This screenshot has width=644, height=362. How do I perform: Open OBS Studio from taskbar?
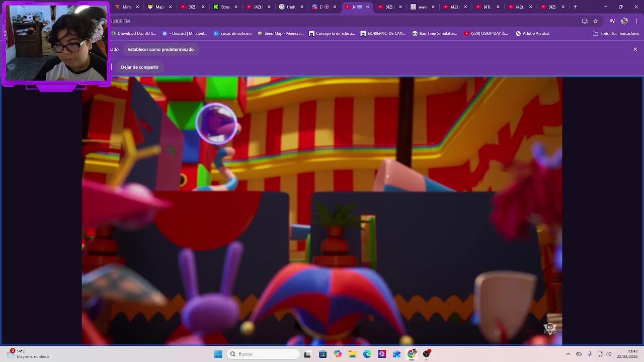coord(427,354)
